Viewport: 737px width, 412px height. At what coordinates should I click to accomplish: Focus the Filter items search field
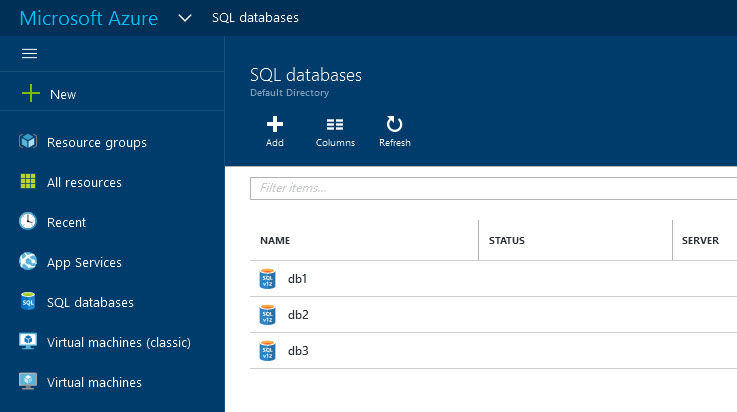[490, 188]
